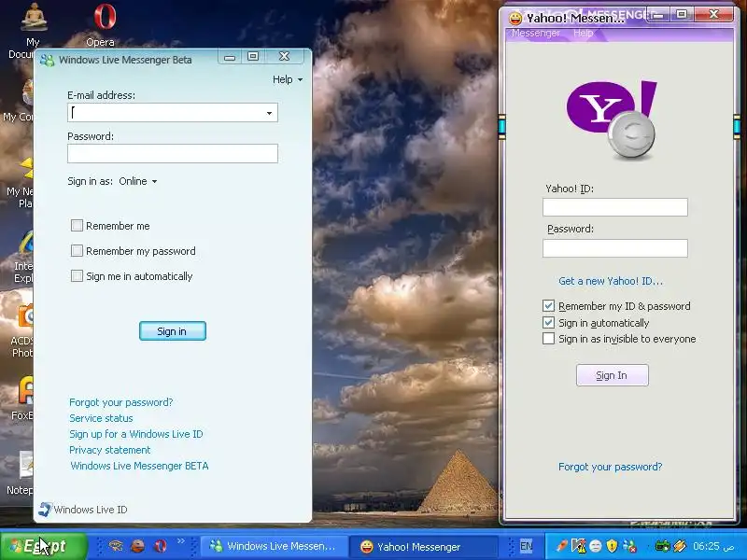Open Forgot your password in Live Messenger
The width and height of the screenshot is (747, 560).
pos(121,402)
